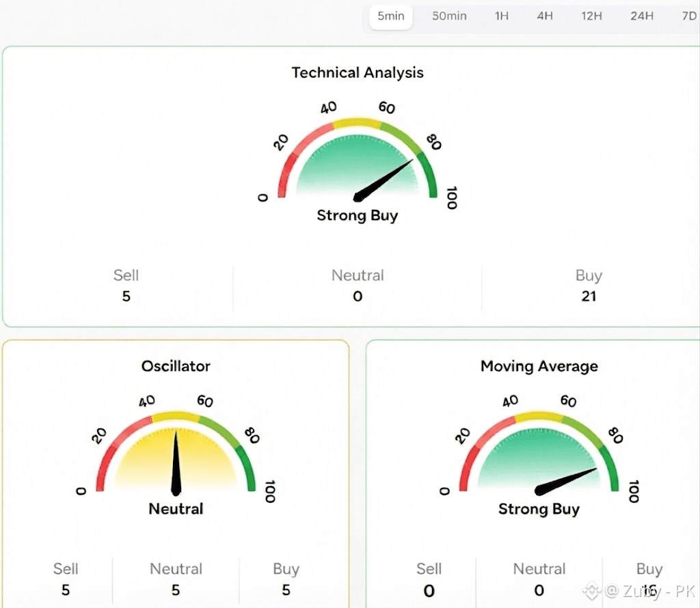Screen dimensions: 700x608
Task: Click the 0 mark on Oscillator gauge
Action: [x=81, y=491]
